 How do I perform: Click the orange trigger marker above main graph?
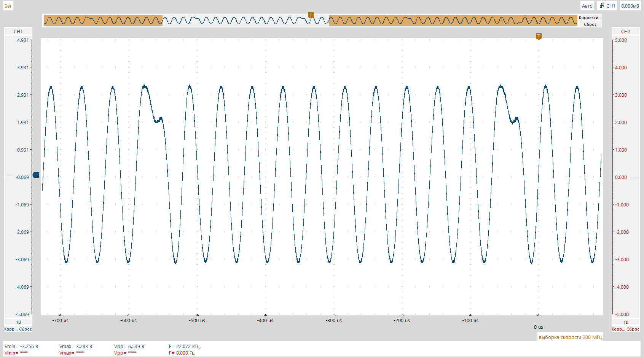tap(539, 37)
